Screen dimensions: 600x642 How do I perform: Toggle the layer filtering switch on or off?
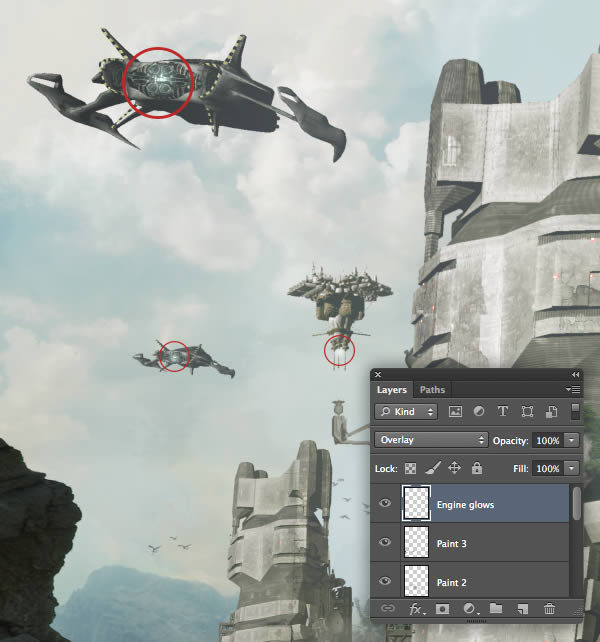point(575,411)
